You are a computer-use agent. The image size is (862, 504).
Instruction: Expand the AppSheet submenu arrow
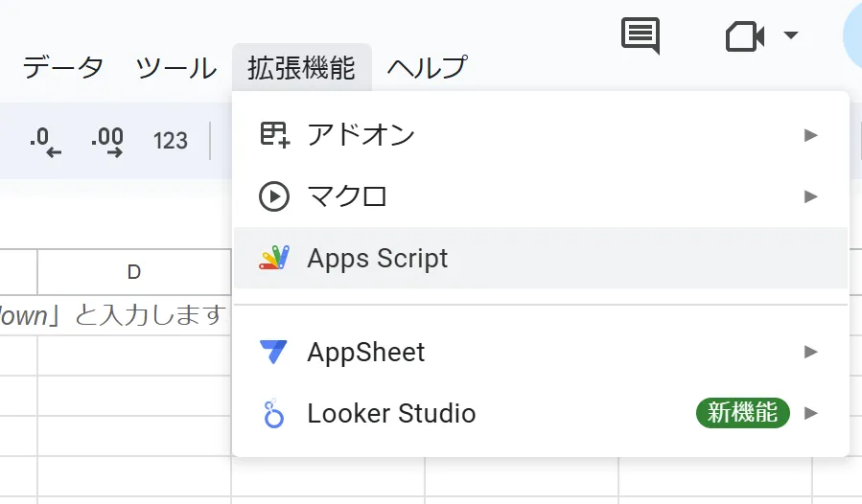810,352
